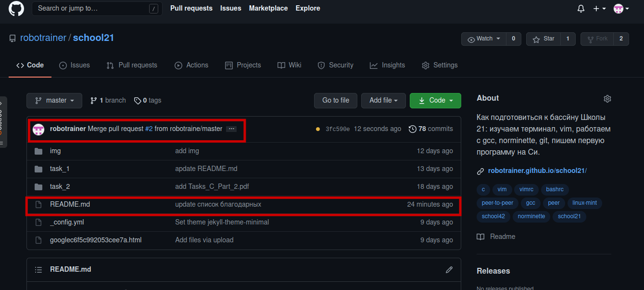Open the Releases heading link

(x=493, y=271)
